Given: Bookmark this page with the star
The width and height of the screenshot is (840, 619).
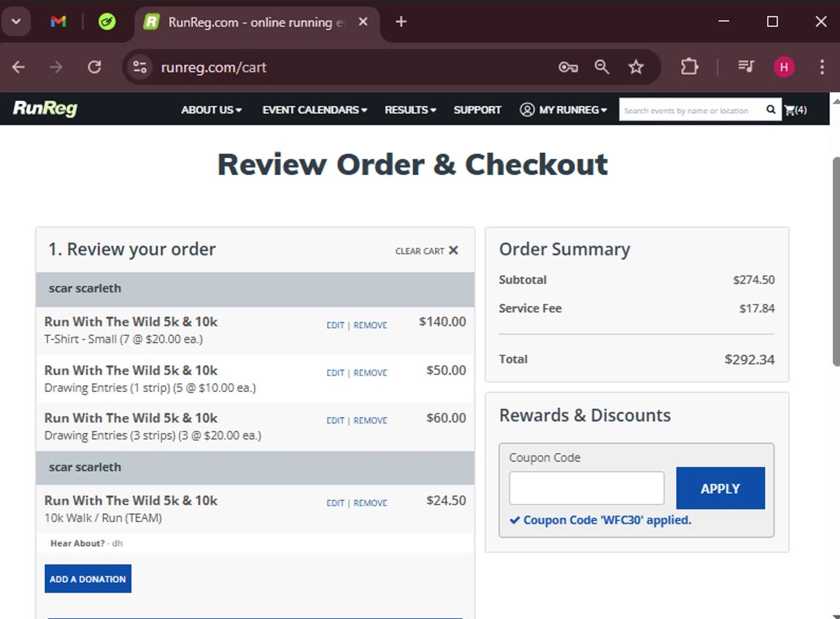Looking at the screenshot, I should tap(636, 67).
